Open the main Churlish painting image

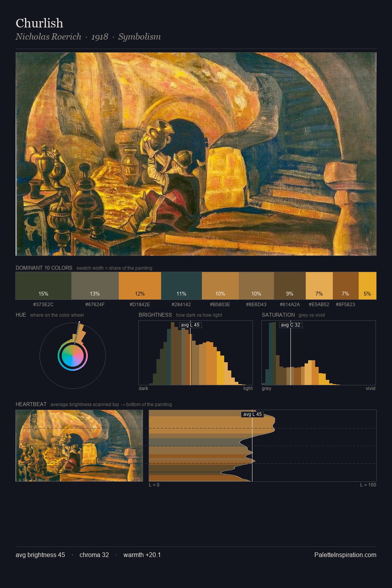[196, 154]
